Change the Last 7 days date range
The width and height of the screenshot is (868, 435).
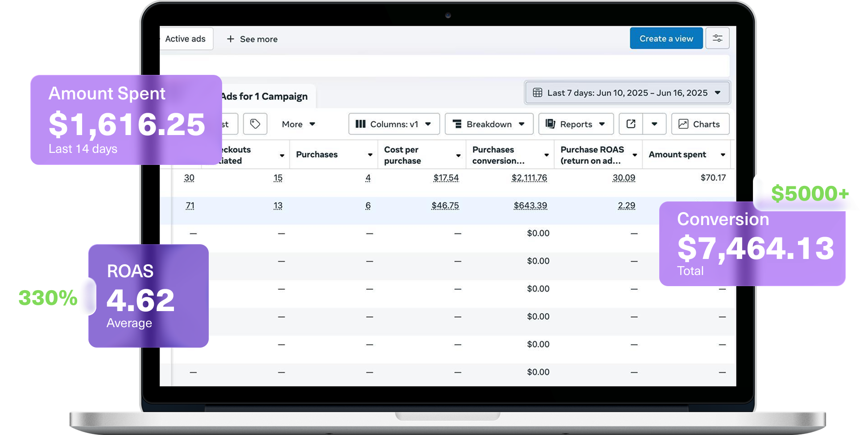[x=627, y=93]
